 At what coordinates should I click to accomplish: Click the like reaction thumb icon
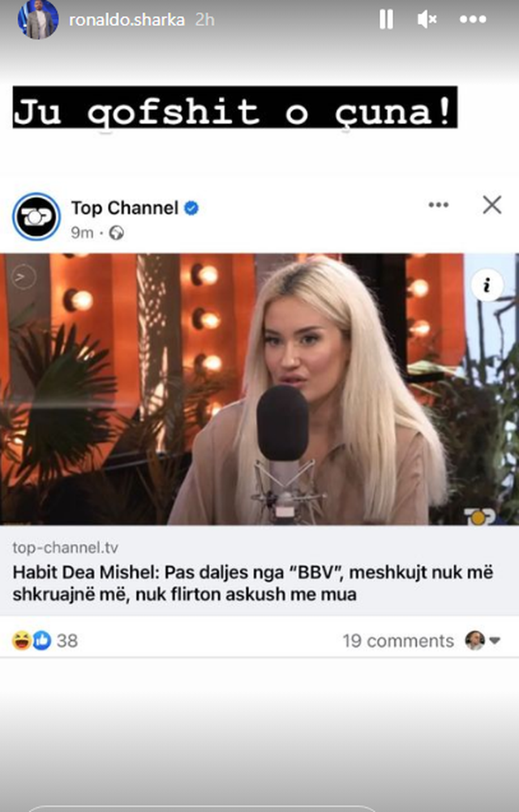click(x=42, y=640)
